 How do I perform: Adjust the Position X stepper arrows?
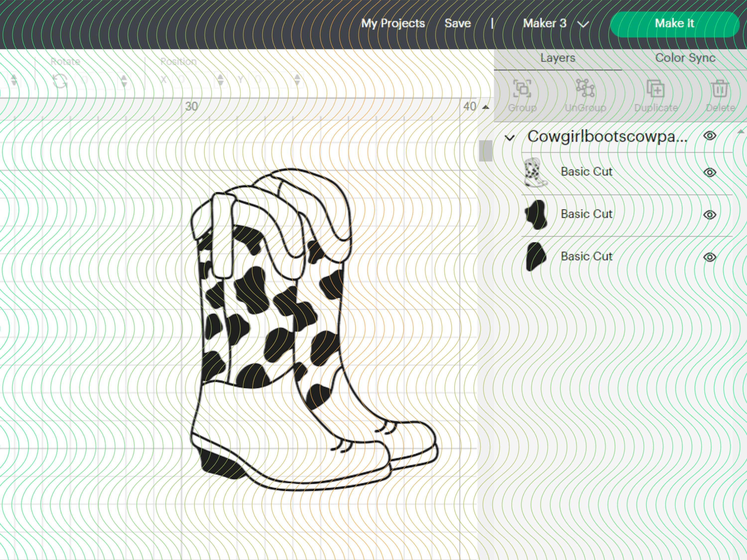coord(221,80)
